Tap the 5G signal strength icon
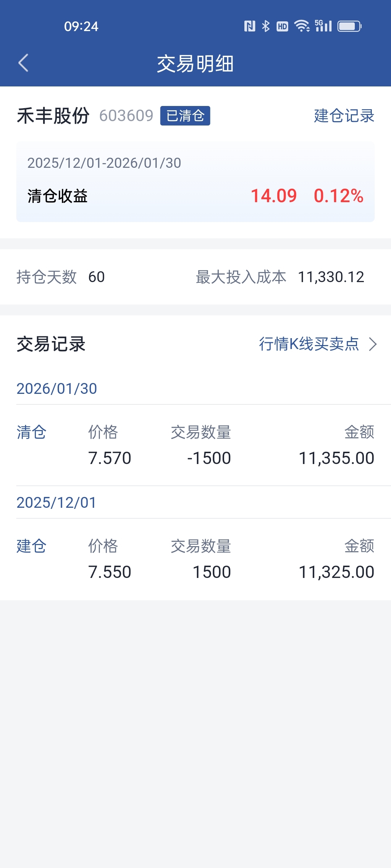Viewport: 391px width, 868px height. point(323,26)
